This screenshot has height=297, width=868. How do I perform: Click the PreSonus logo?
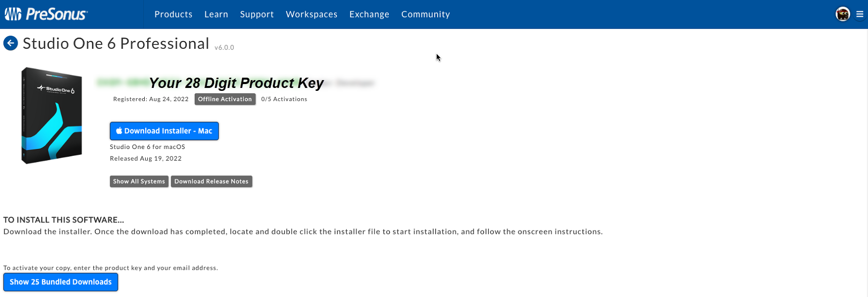46,14
